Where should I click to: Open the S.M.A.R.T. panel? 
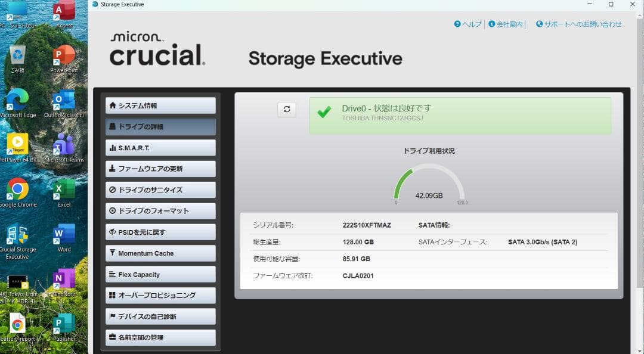pos(160,147)
